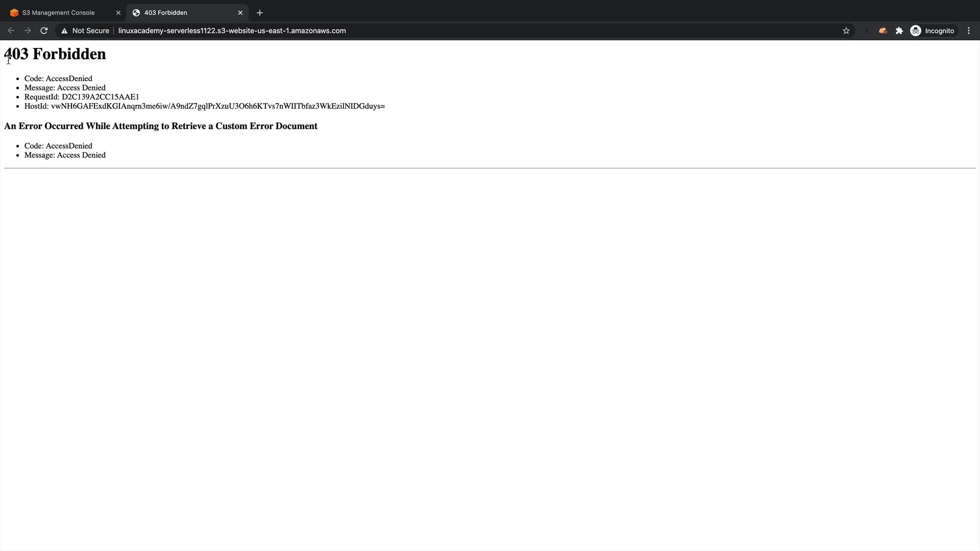
Task: Open the Extensions puzzle piece menu
Action: point(899,31)
